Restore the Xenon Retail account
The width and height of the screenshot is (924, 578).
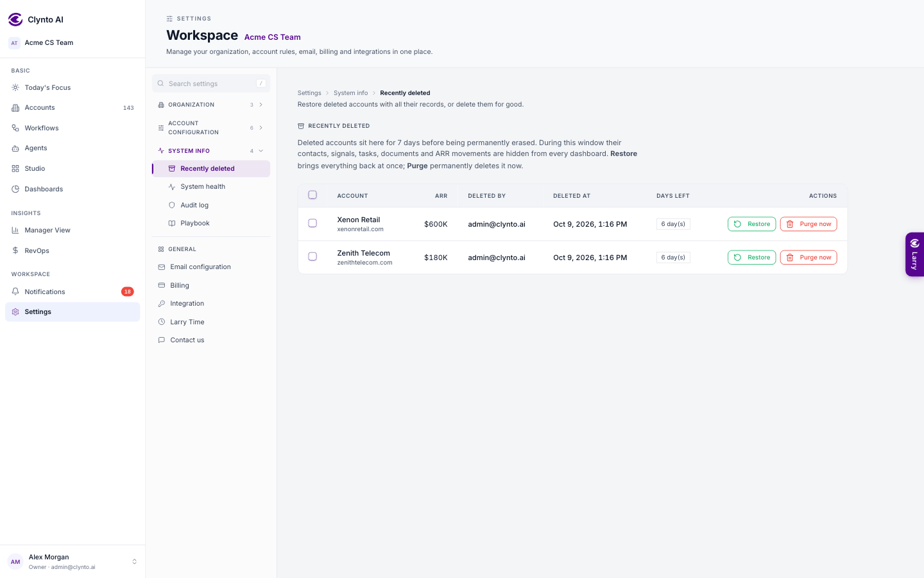click(x=751, y=224)
